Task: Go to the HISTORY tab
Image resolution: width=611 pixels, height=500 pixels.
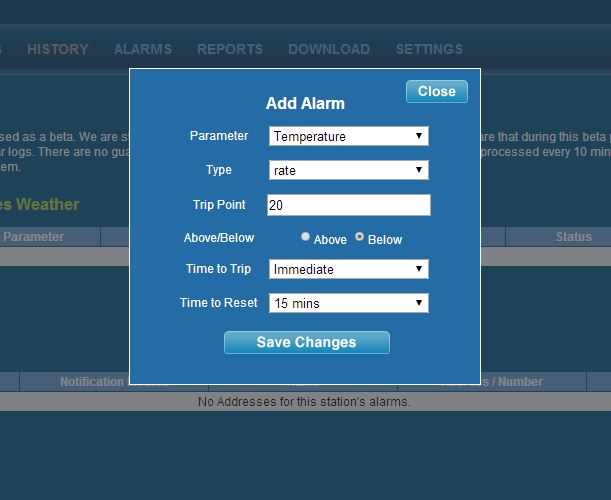Action: [58, 49]
